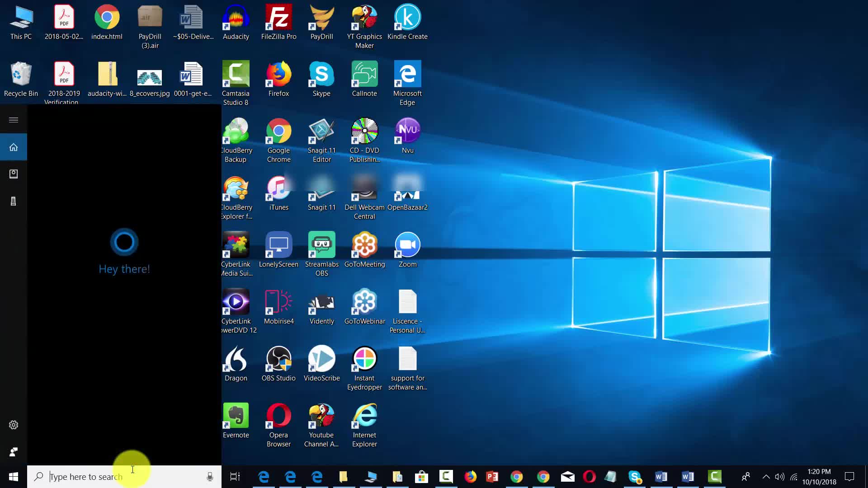Select the FileZilla Pro shortcut
The width and height of the screenshot is (868, 488).
[278, 23]
